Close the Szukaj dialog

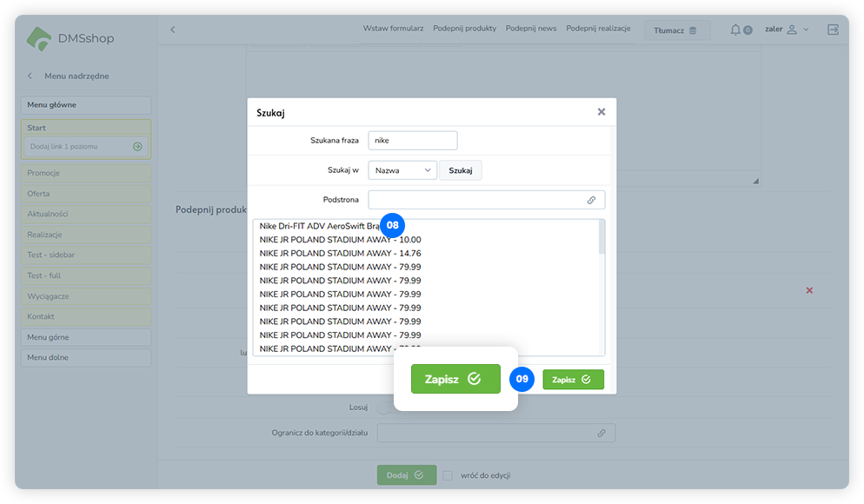tap(601, 112)
